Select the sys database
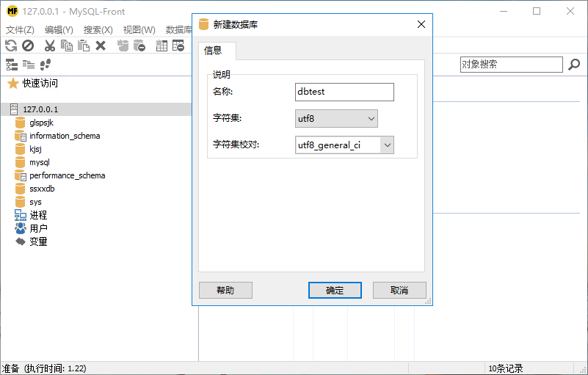 pos(36,202)
